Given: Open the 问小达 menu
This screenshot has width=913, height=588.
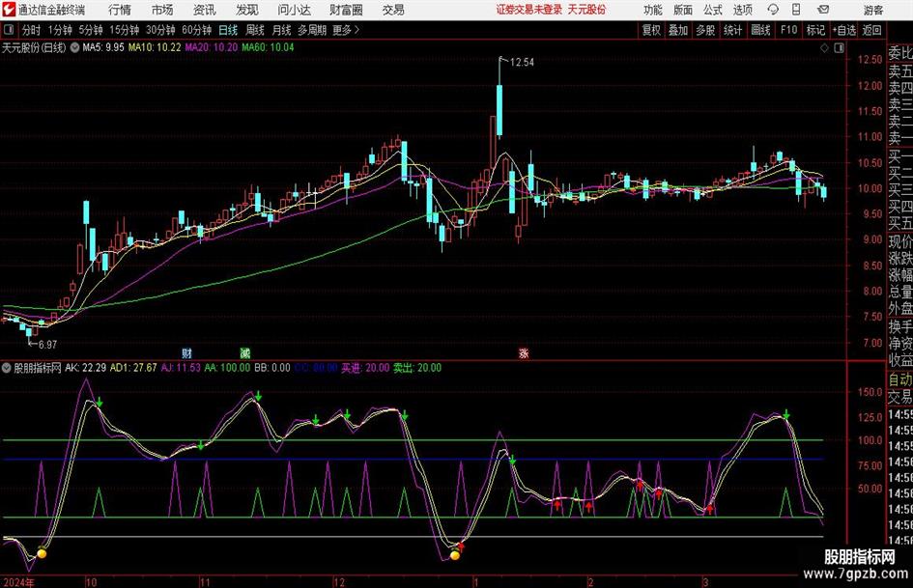Looking at the screenshot, I should pyautogui.click(x=294, y=10).
